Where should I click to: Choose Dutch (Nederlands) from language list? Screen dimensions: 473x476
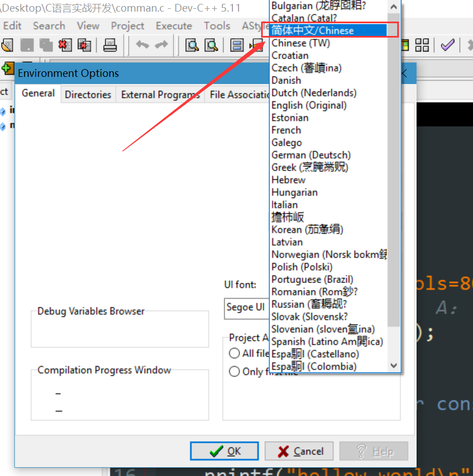point(329,92)
